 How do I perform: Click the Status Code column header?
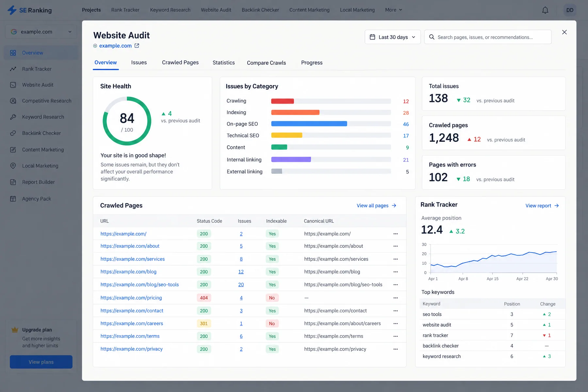209,221
